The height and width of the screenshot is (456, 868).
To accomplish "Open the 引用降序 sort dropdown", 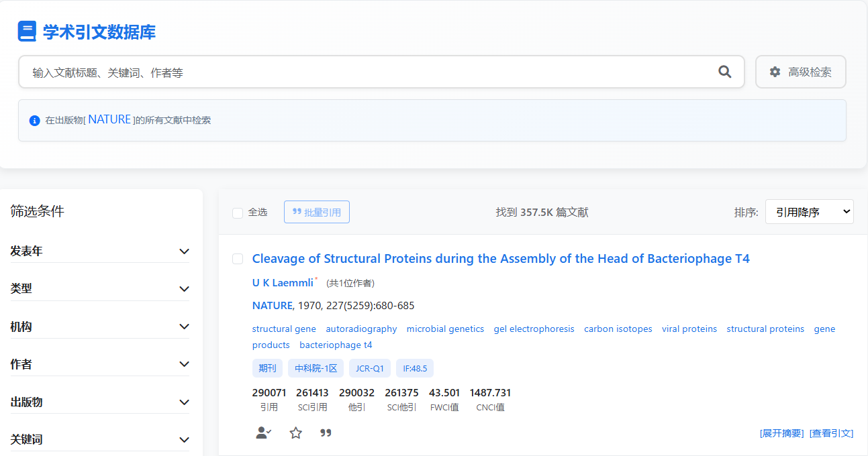I will pos(809,212).
